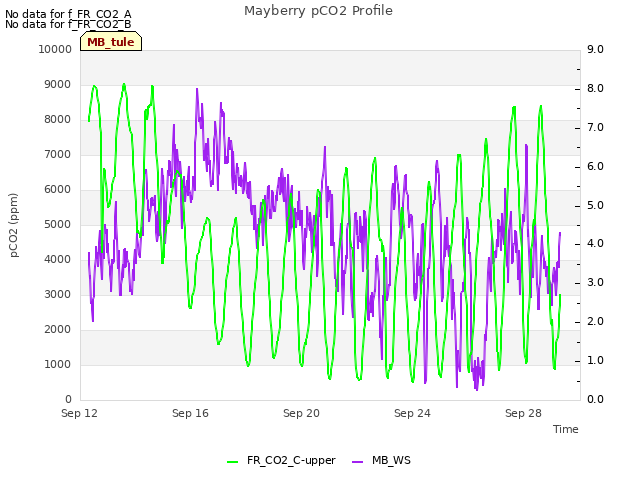
Task: Click the Sep 28 tick label
Action: tap(523, 413)
